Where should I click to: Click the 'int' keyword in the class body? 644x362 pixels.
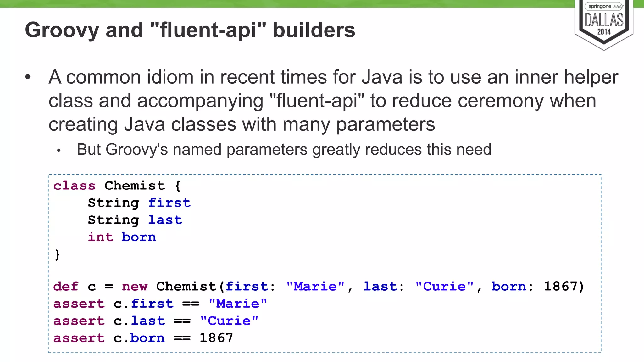[x=100, y=237]
